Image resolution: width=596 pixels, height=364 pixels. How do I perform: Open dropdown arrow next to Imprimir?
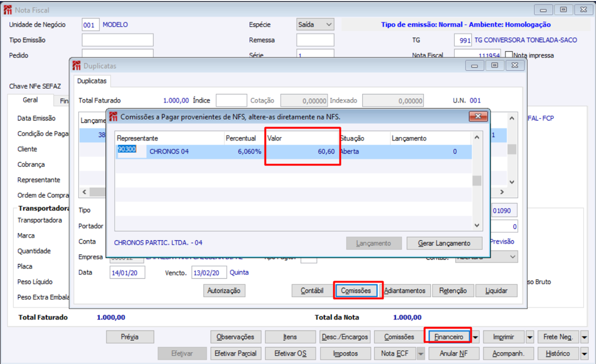tap(530, 337)
